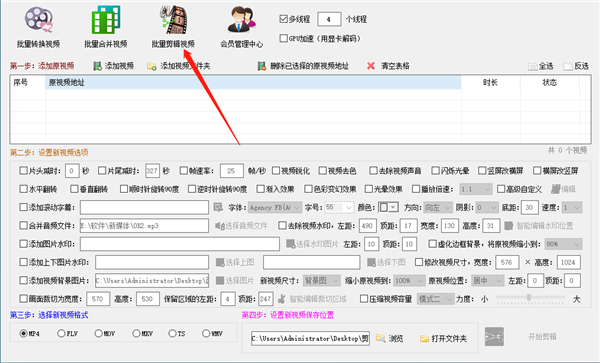Toggle the 多线程 checkbox
This screenshot has width=600, height=363.
pyautogui.click(x=284, y=19)
